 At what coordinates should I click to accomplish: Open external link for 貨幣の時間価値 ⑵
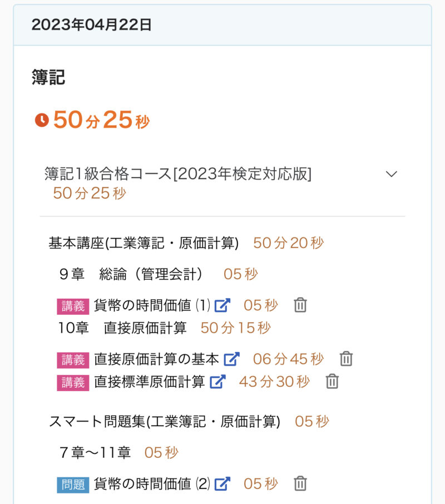(x=222, y=483)
